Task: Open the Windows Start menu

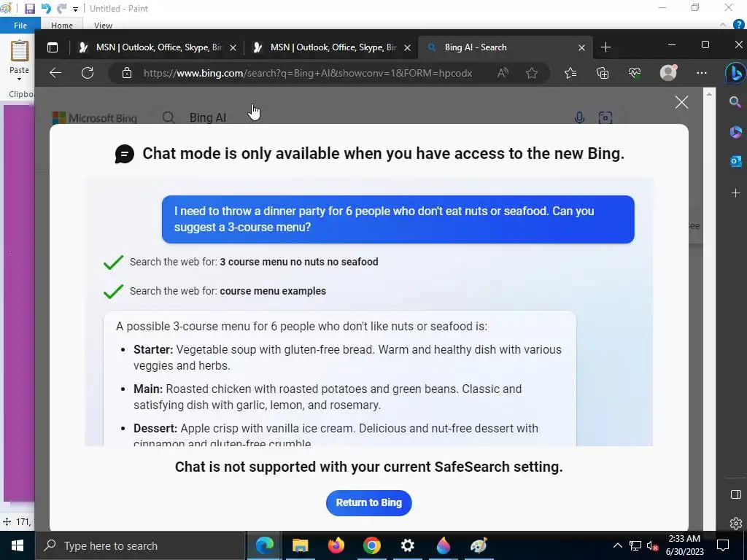Action: [18, 545]
